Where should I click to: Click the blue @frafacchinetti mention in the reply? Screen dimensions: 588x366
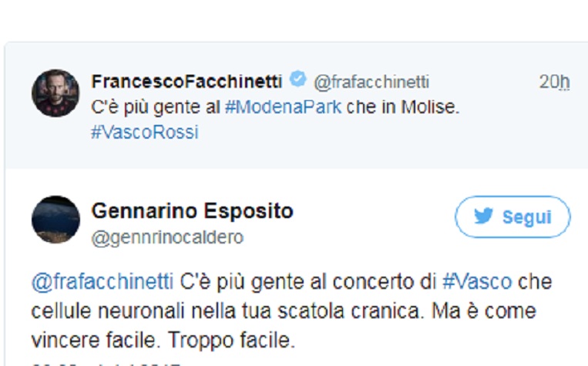click(x=103, y=282)
